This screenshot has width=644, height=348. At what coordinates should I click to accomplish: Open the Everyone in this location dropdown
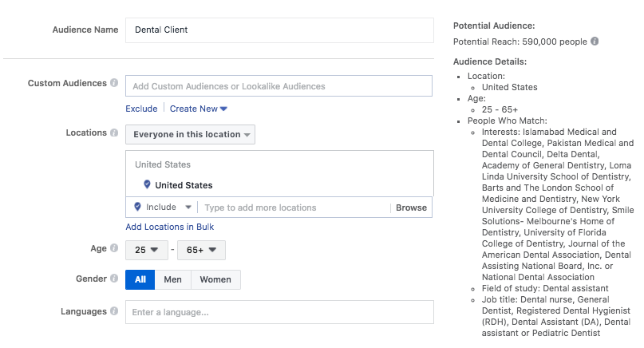(190, 134)
